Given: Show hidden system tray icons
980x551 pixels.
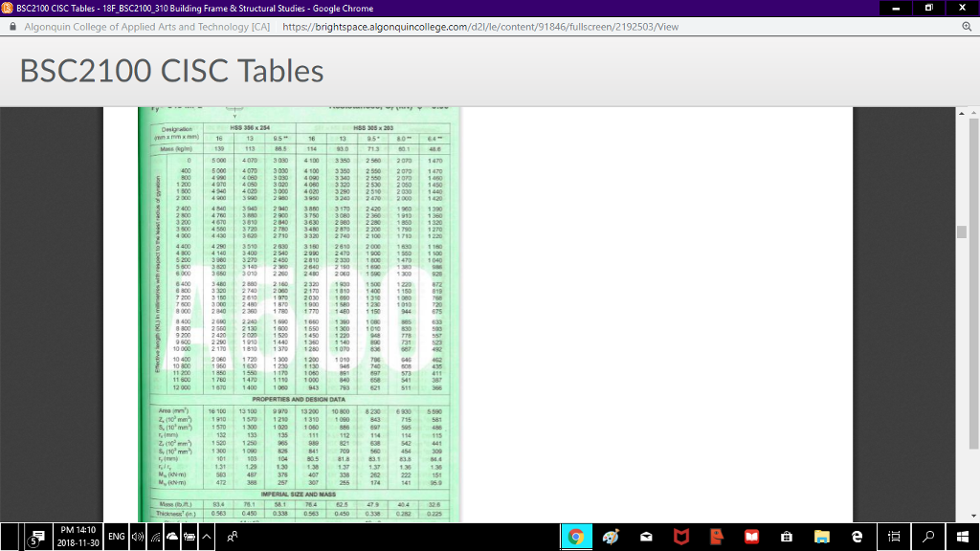Looking at the screenshot, I should coord(207,537).
